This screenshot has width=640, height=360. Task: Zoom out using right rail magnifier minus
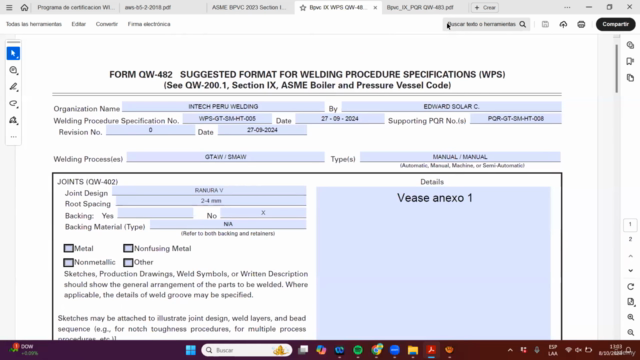tap(631, 333)
